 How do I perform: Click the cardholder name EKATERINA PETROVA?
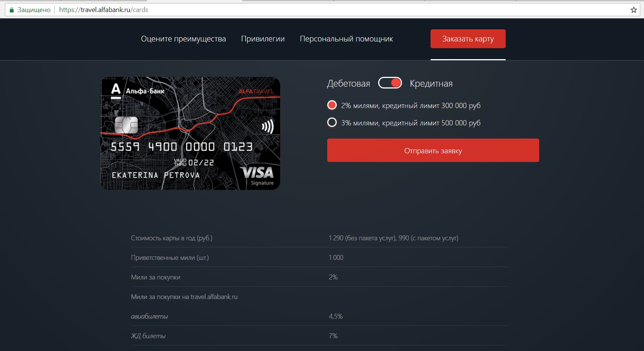156,175
